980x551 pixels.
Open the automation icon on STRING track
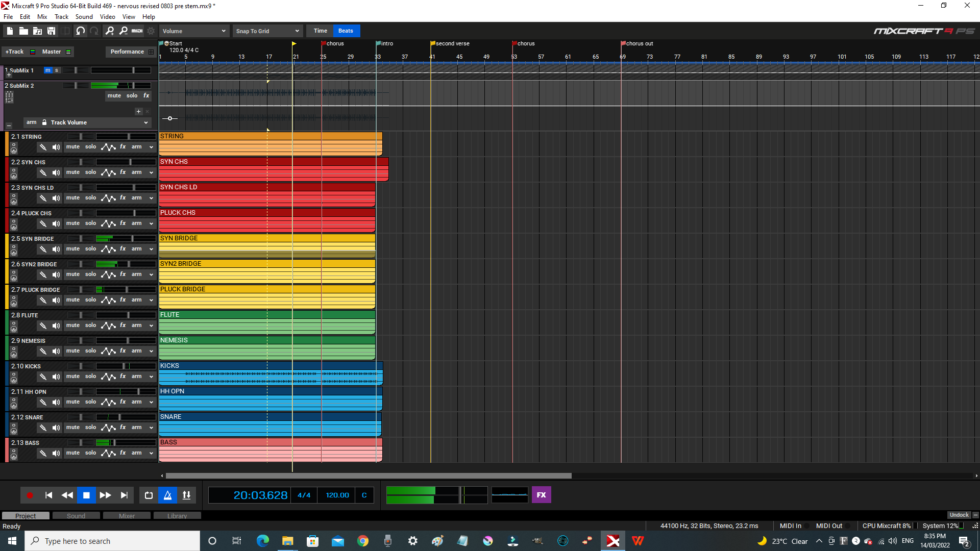coord(108,147)
